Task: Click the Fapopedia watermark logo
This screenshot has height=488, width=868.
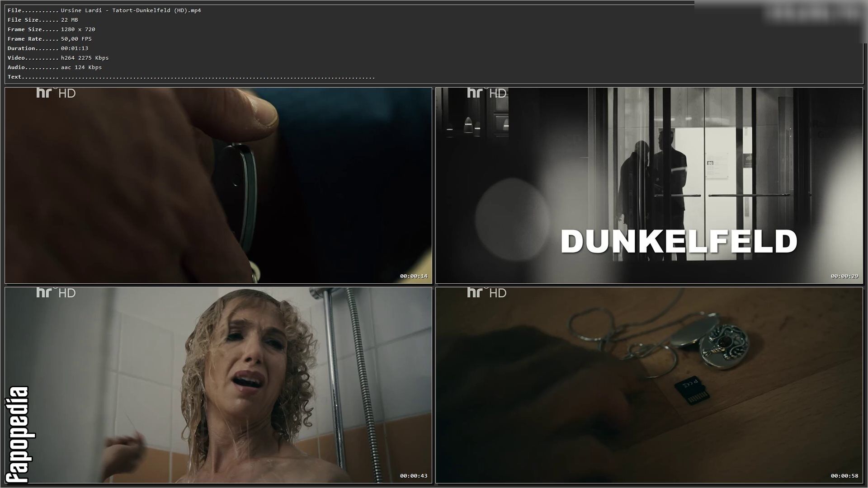Action: (x=19, y=435)
